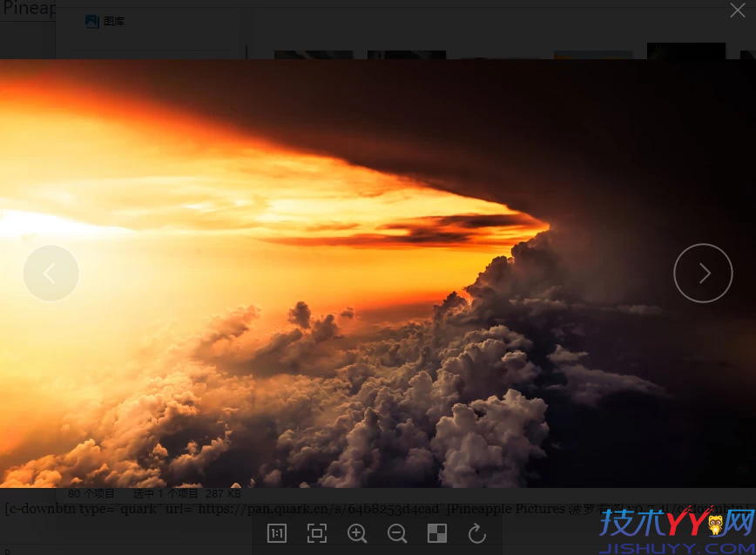Viewport: 756px width, 555px height.
Task: Advance to the next image with right arrow
Action: point(703,273)
